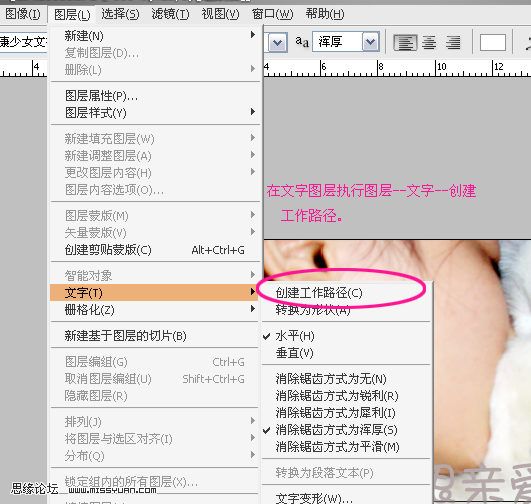531x504 pixels.
Task: Choose 消除锯齿方式为浑厚(S) option
Action: [336, 430]
